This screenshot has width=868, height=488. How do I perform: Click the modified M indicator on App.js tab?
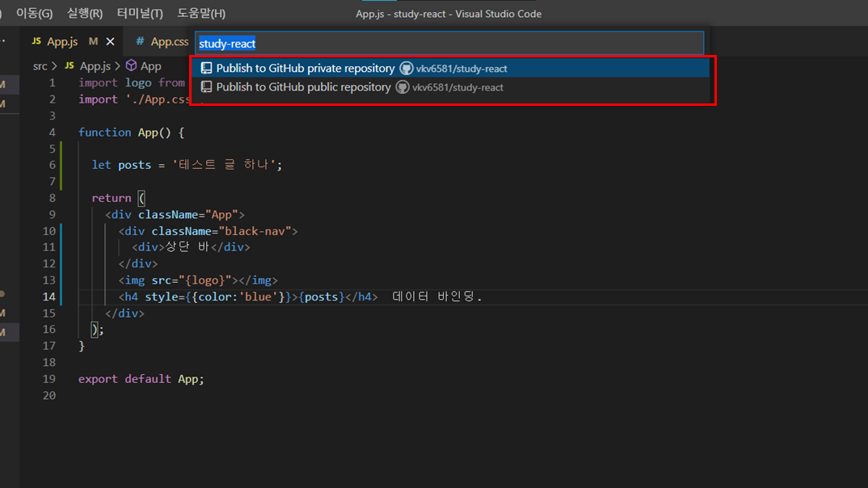coord(93,41)
